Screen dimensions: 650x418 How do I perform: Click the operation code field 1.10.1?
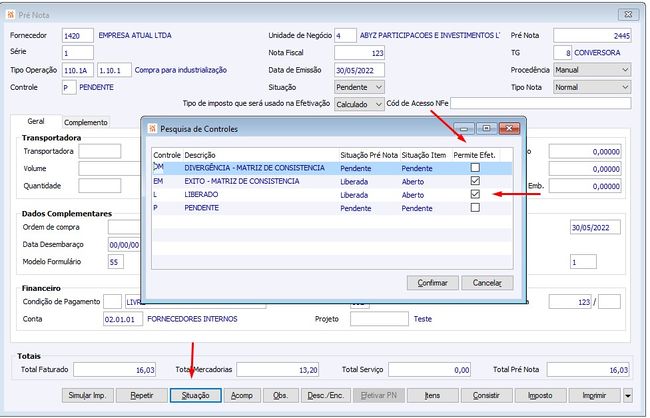114,70
